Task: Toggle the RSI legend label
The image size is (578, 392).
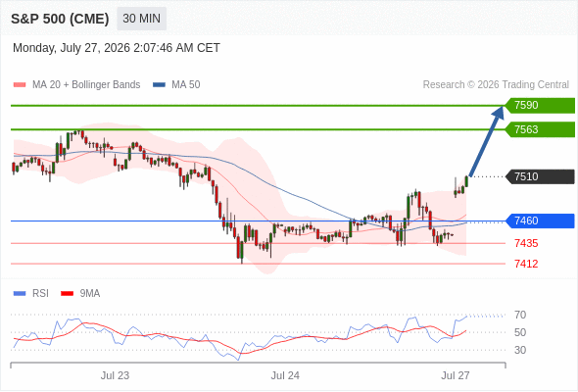Action: [x=40, y=294]
